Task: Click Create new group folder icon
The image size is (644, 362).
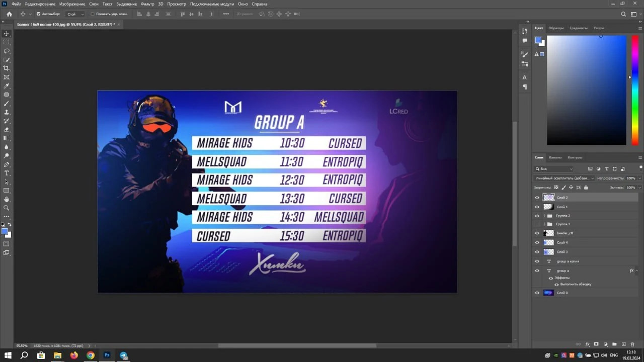Action: click(x=614, y=344)
